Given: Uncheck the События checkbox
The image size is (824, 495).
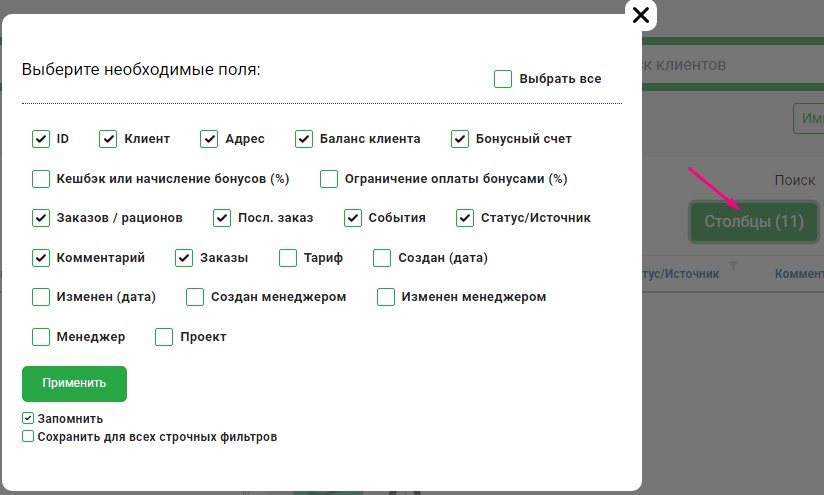Looking at the screenshot, I should [x=353, y=217].
